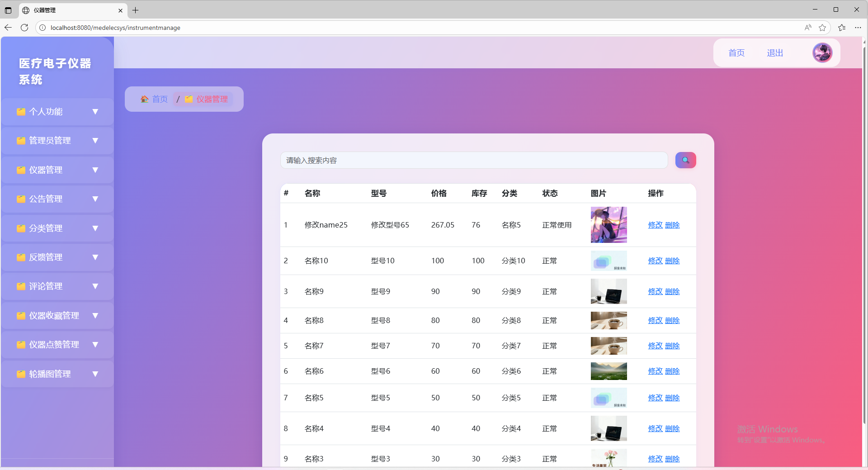Click 修改 for 名称4 row

click(x=655, y=428)
